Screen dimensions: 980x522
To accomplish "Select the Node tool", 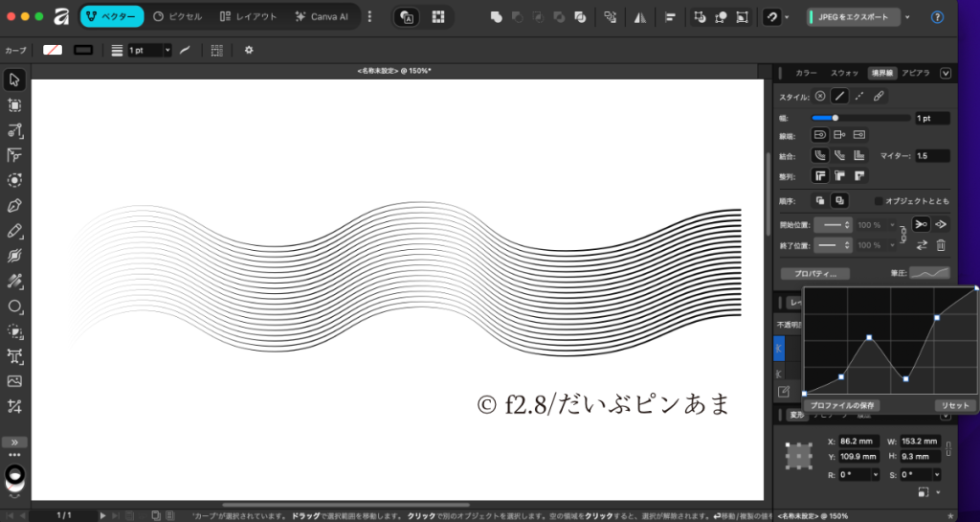I will pyautogui.click(x=14, y=130).
